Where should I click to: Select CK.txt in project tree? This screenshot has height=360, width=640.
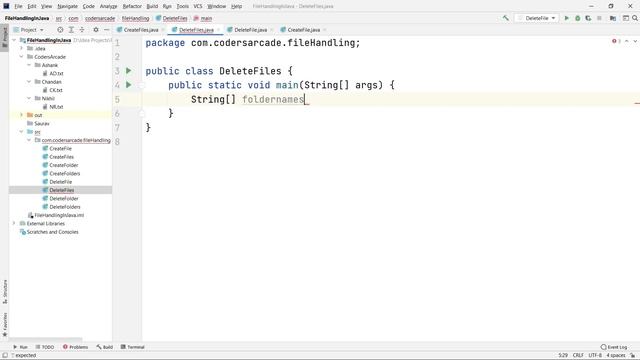(56, 90)
